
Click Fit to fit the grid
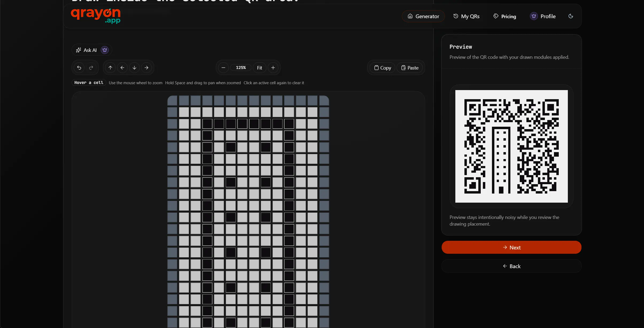pos(259,68)
